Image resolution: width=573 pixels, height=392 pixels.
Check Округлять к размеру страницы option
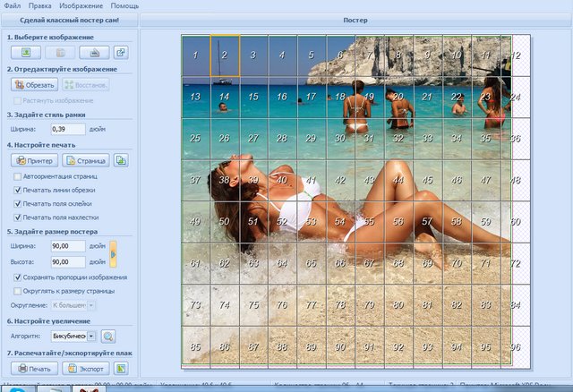point(17,290)
